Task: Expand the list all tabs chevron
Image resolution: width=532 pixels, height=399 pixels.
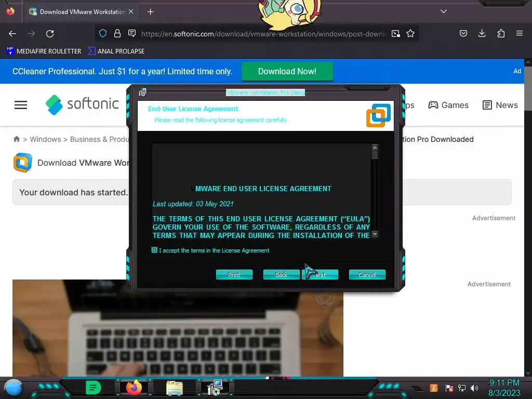Action: tap(444, 11)
